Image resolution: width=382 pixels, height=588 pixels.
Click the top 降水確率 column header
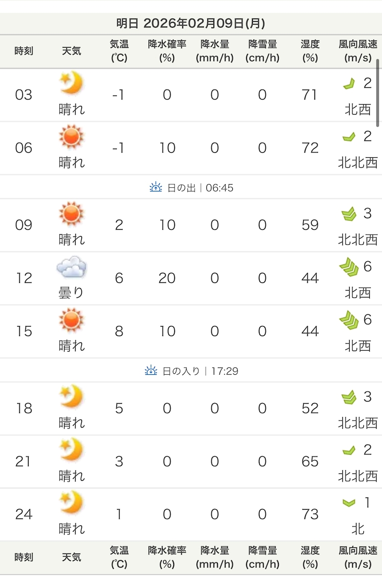coord(167,51)
